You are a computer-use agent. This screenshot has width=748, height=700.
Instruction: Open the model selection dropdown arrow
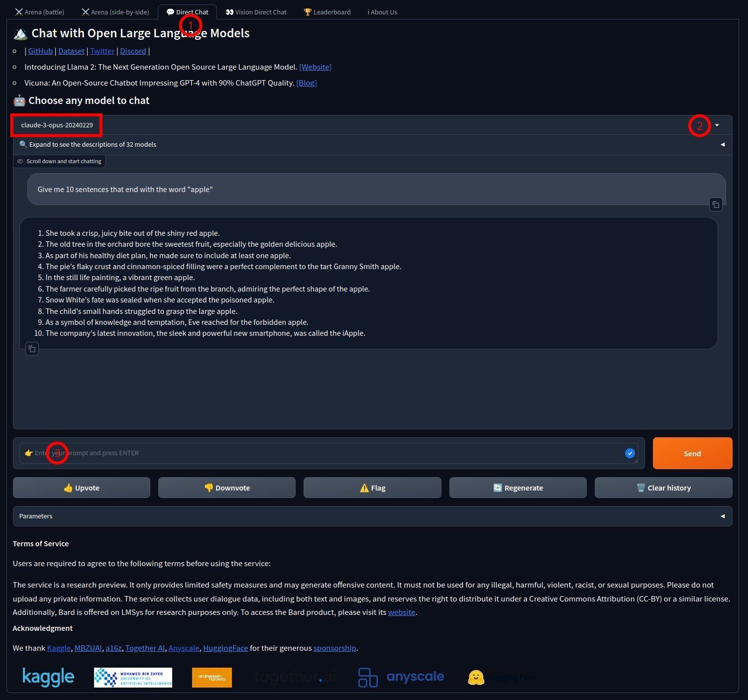coord(717,125)
